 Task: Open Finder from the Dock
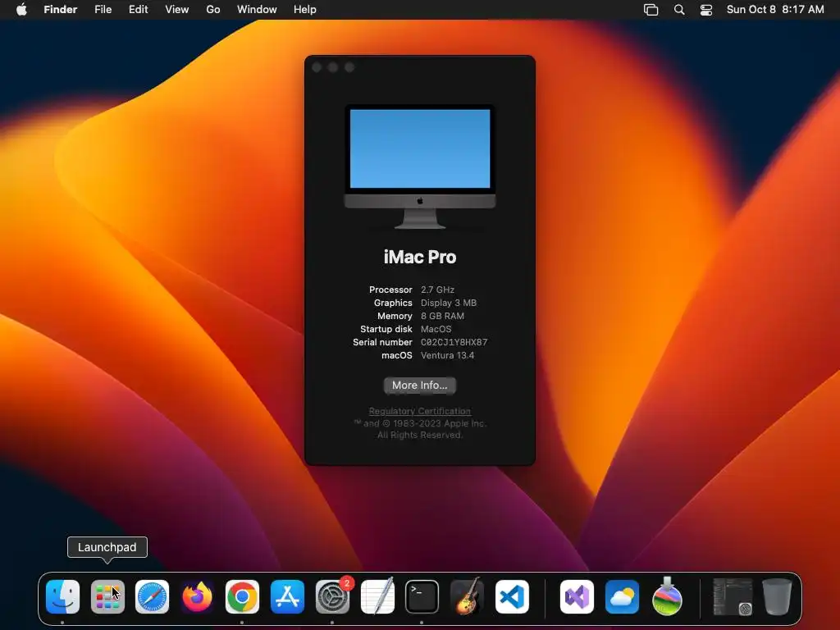coord(62,596)
